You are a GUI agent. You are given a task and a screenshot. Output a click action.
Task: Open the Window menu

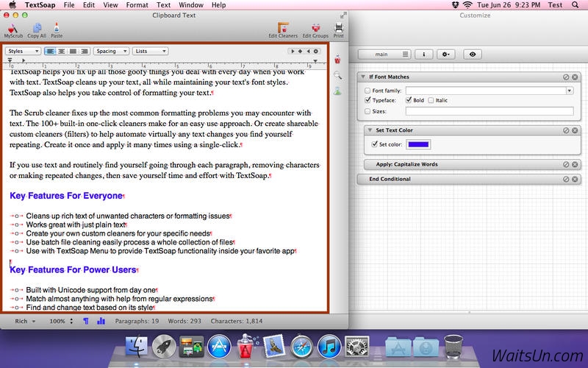191,5
